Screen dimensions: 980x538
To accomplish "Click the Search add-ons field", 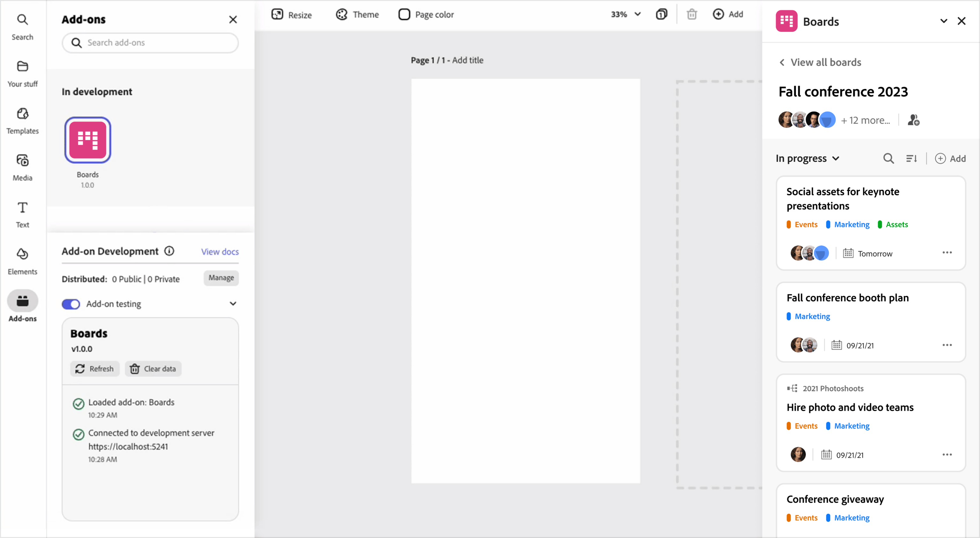I will [150, 43].
